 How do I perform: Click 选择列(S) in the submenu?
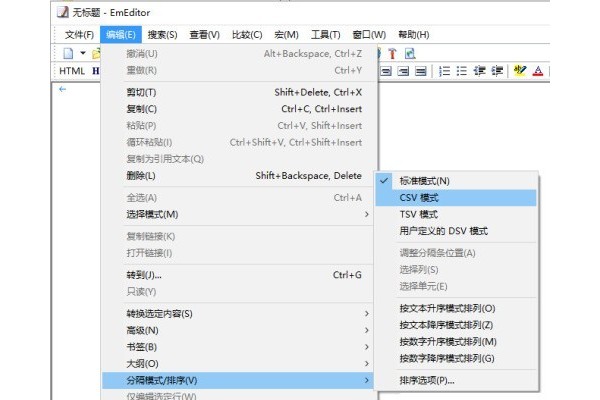pyautogui.click(x=456, y=270)
